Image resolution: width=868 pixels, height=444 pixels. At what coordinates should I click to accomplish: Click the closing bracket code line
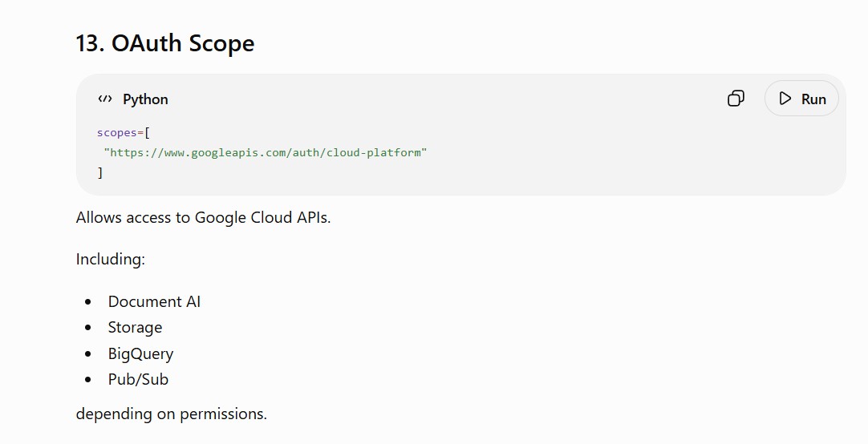[x=100, y=172]
